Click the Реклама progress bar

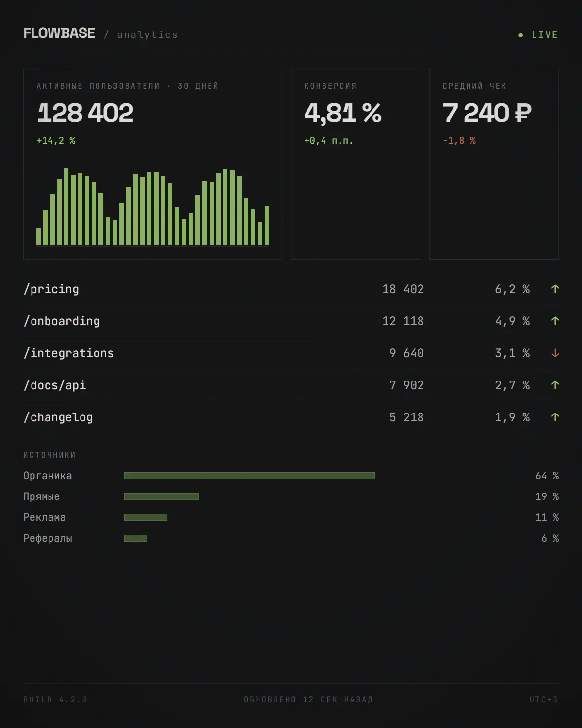145,517
